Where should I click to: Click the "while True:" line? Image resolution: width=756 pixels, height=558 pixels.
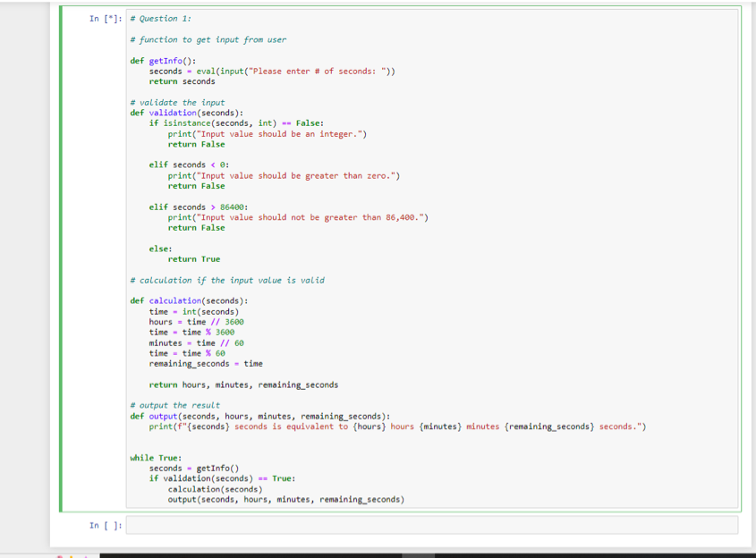coord(156,458)
